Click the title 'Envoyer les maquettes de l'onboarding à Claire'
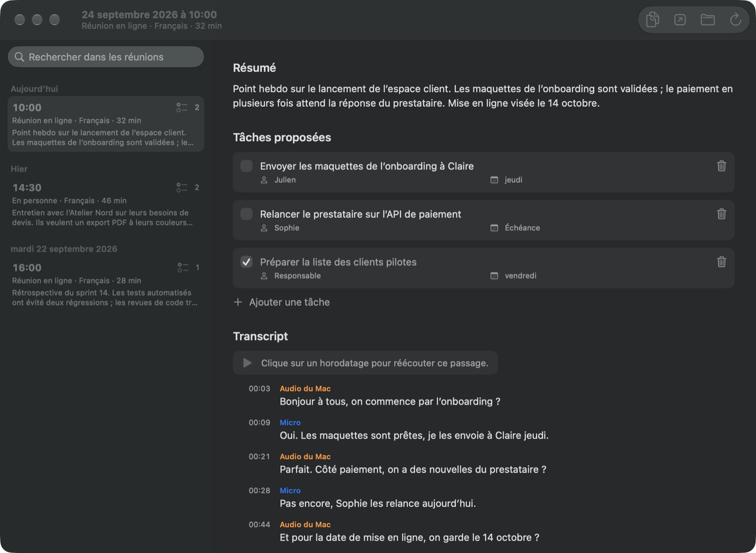 coord(367,166)
